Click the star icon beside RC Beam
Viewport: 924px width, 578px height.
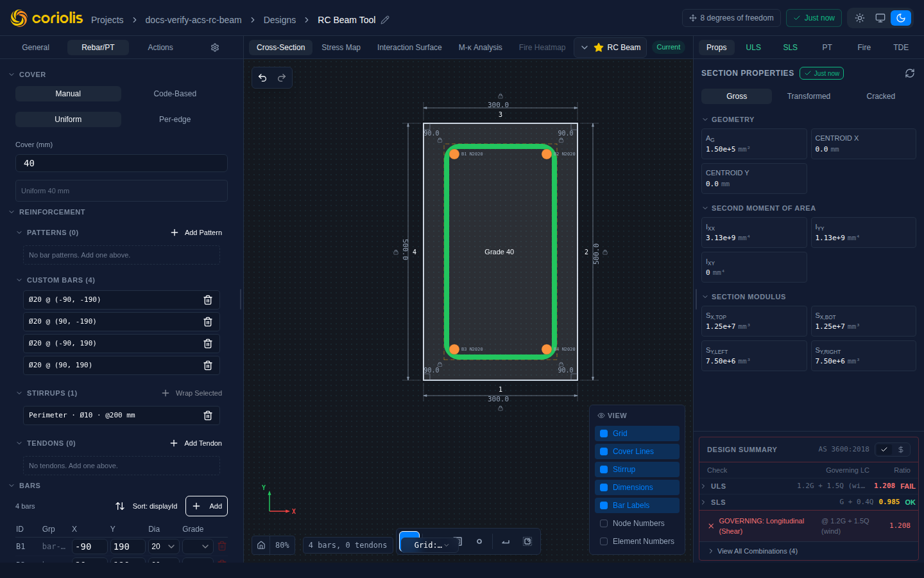(599, 48)
